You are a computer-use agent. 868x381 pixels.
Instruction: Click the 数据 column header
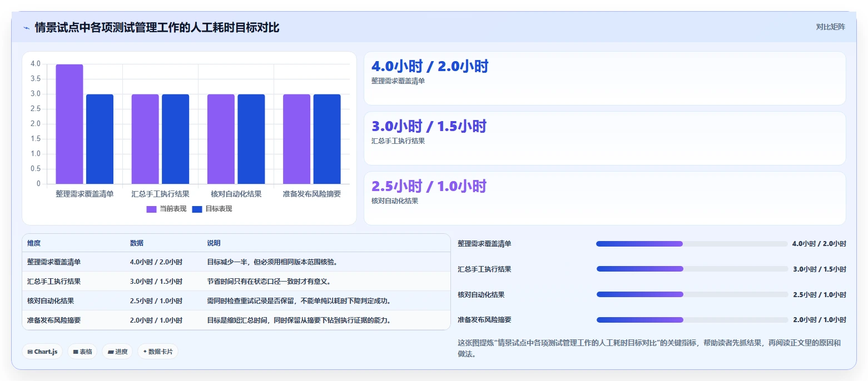137,243
